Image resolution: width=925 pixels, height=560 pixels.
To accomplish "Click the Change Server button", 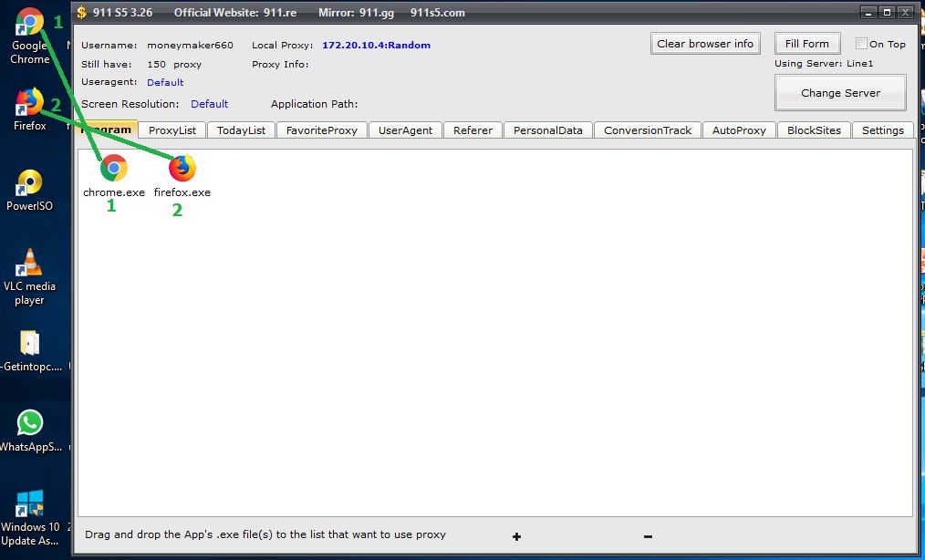I will coord(840,93).
